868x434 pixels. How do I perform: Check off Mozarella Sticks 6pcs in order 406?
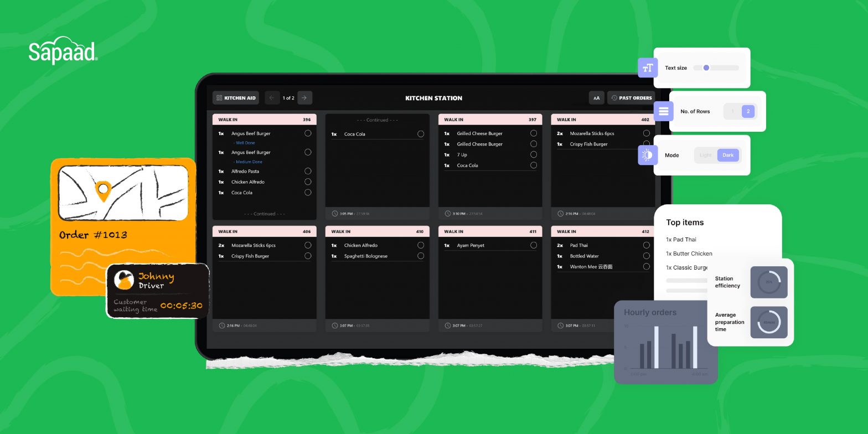308,245
